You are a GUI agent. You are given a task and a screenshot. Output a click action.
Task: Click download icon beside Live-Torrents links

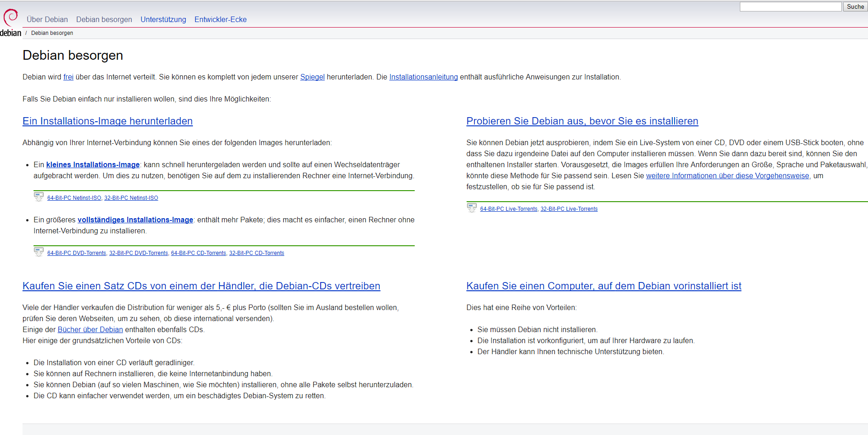[472, 208]
